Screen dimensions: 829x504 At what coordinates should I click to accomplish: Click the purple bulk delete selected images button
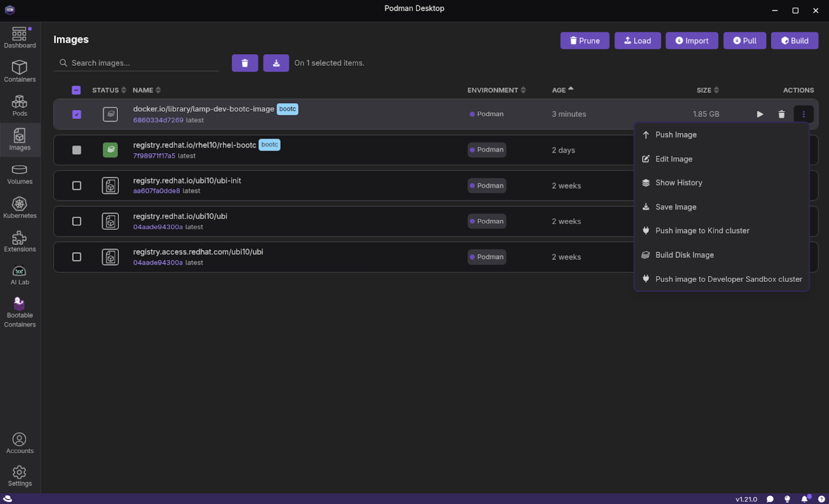click(x=244, y=63)
